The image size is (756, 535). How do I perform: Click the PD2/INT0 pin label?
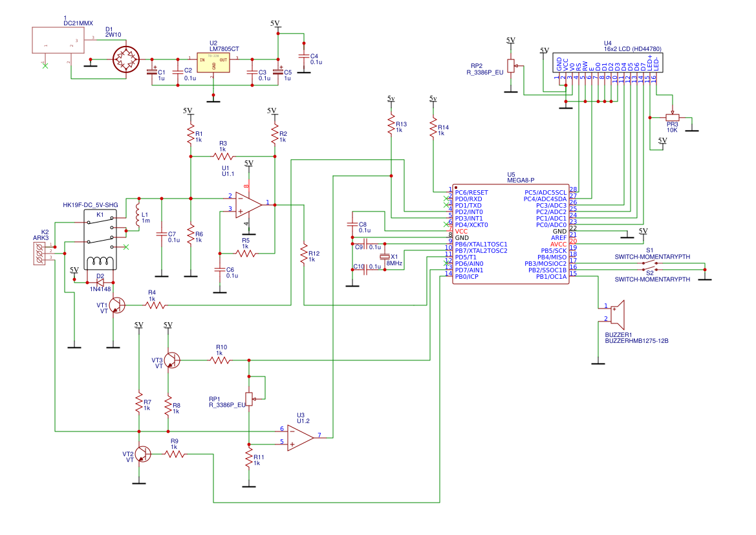pos(469,212)
